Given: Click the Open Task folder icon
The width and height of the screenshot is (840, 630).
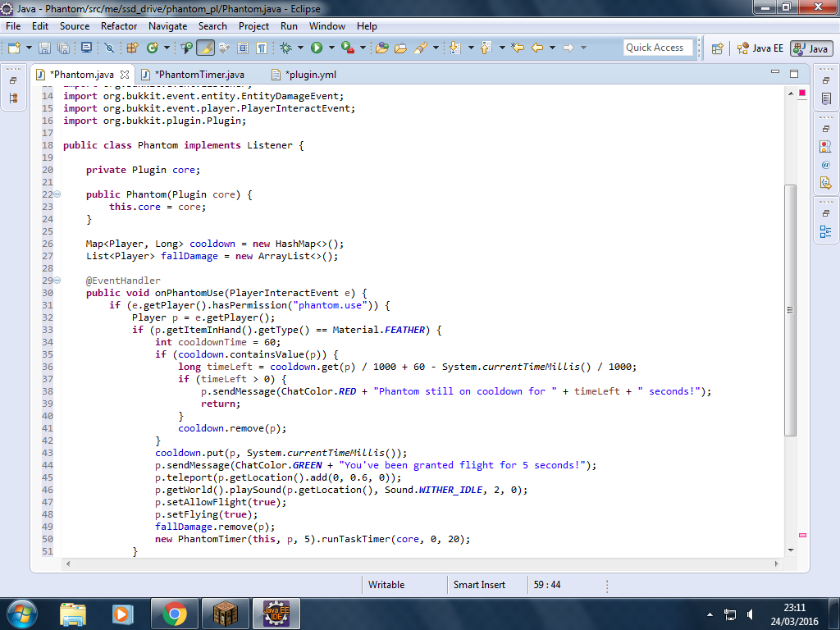Looking at the screenshot, I should tap(400, 48).
